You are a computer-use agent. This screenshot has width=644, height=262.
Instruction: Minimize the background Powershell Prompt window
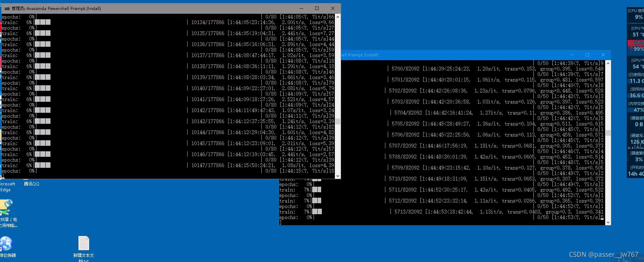tap(572, 55)
